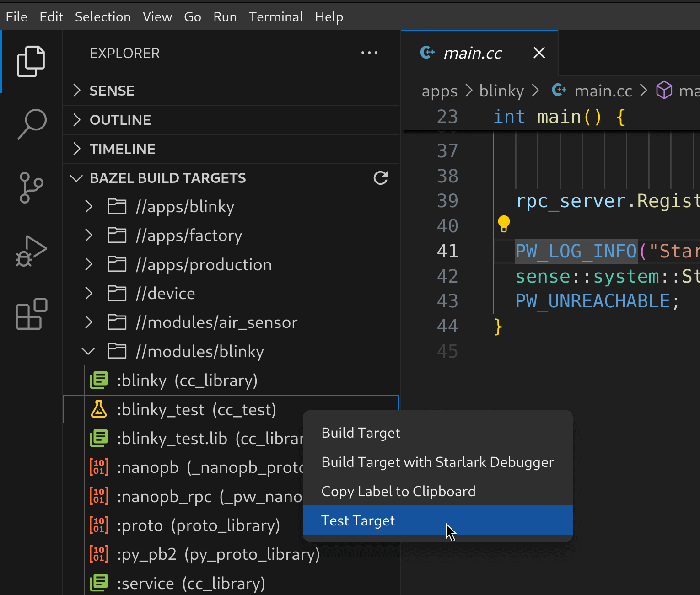
Task: Select the :py_pb2 (py_proto_library) label
Action: pyautogui.click(x=219, y=554)
